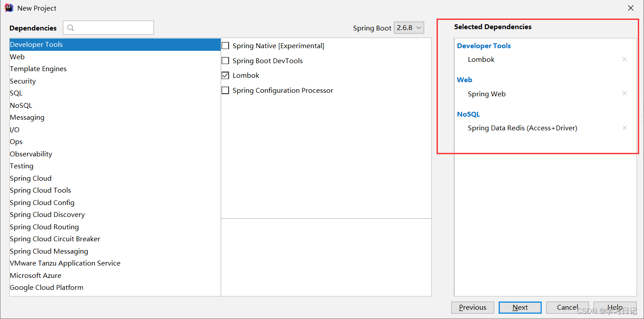Enable Spring Configuration Processor checkbox

tap(226, 90)
